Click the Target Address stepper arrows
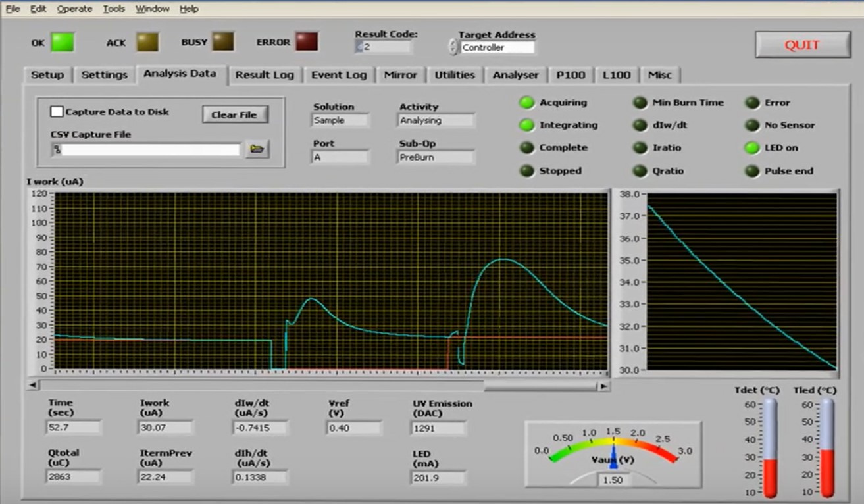Image resolution: width=864 pixels, height=504 pixels. (x=453, y=47)
